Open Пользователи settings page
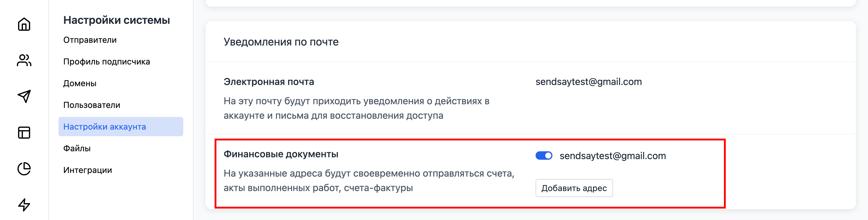Viewport: 868px width, 220px height. point(92,105)
